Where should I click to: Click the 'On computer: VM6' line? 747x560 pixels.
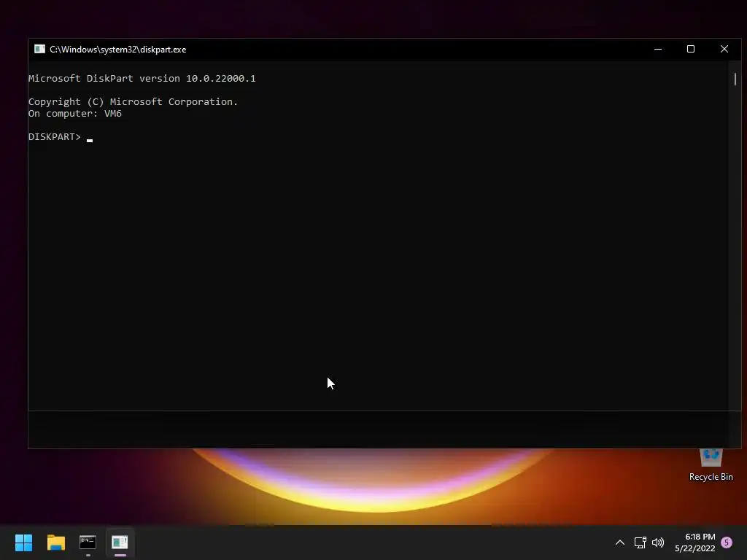(x=75, y=114)
